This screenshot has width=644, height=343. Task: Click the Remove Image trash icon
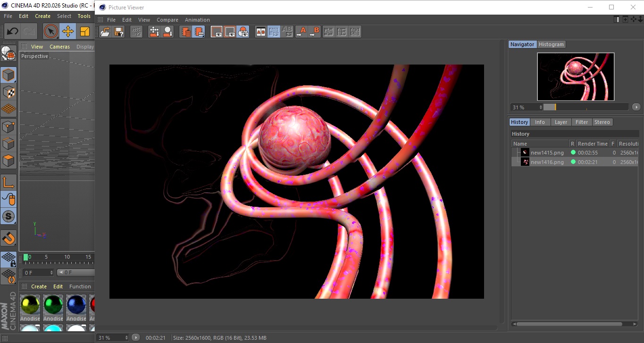[186, 32]
